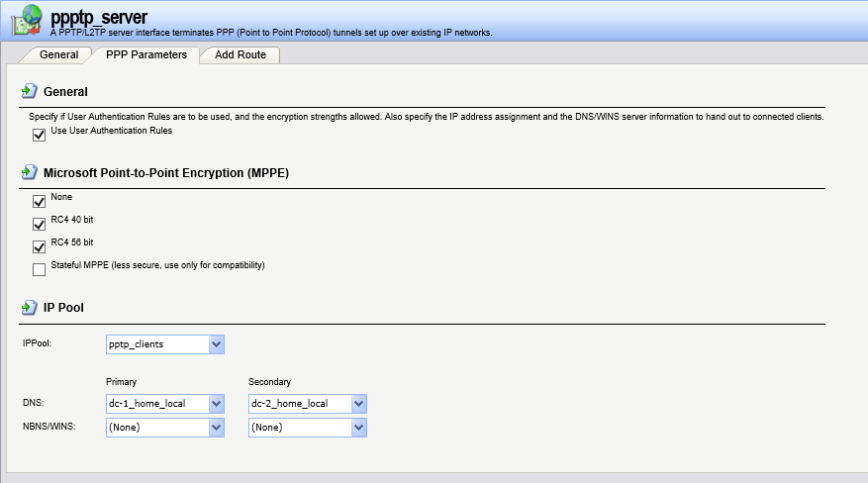
Task: Uncheck the None encryption checkbox
Action: coord(40,202)
